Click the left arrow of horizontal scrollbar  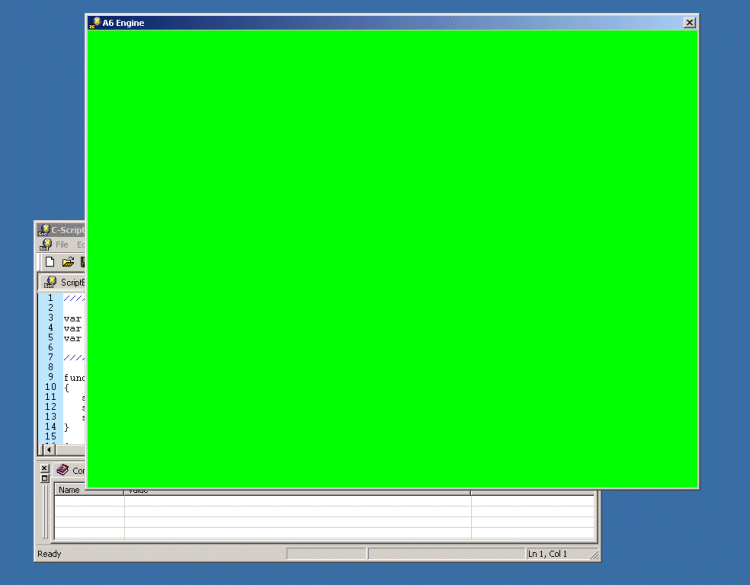click(49, 450)
